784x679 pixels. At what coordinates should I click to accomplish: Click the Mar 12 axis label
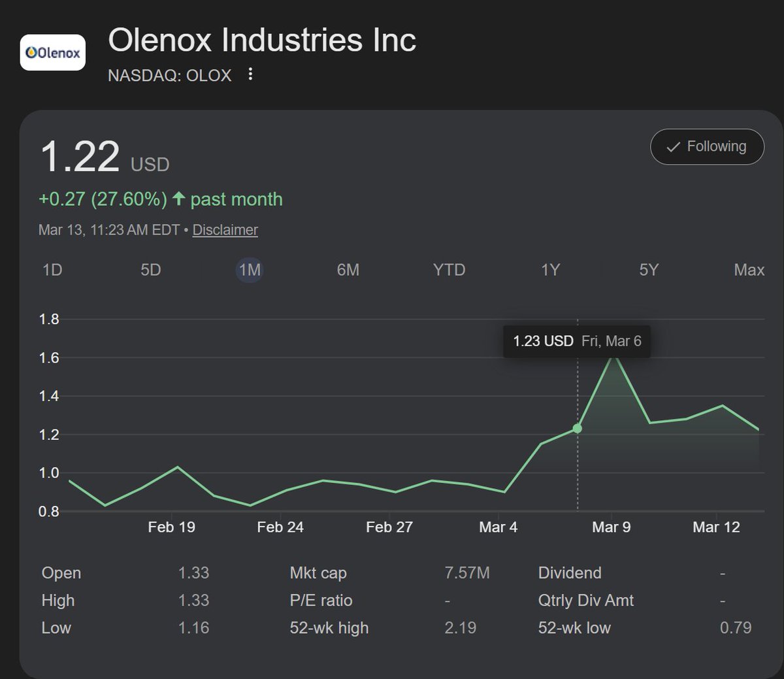coord(717,527)
